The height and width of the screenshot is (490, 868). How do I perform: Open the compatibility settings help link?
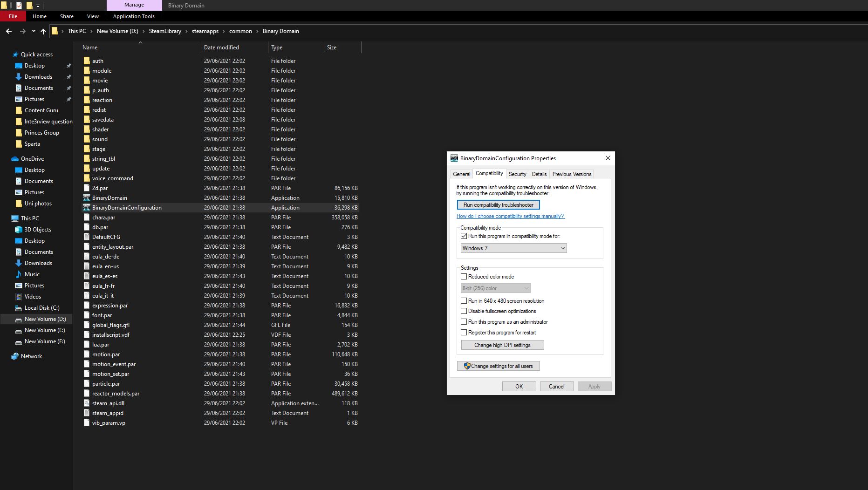coord(510,216)
